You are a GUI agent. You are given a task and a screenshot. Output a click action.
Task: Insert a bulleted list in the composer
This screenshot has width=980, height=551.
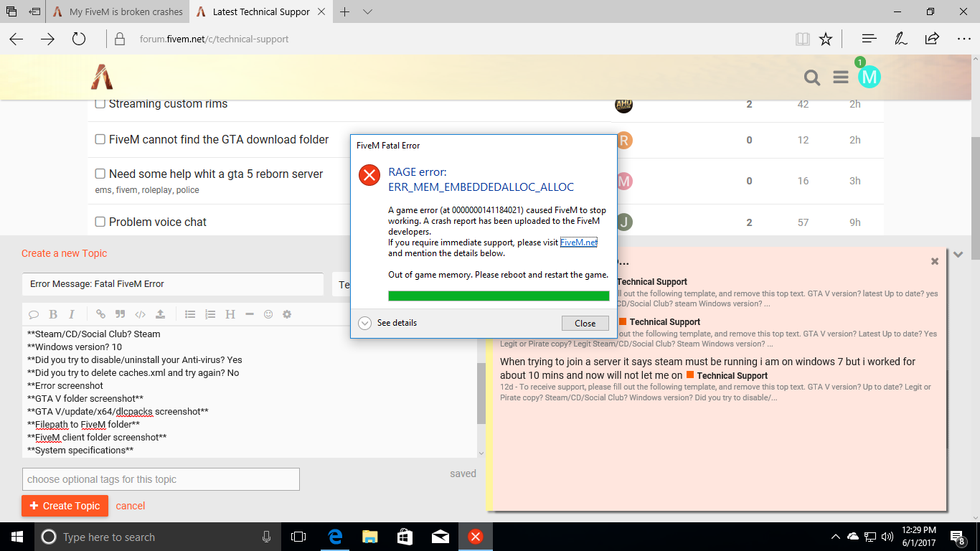click(x=190, y=314)
